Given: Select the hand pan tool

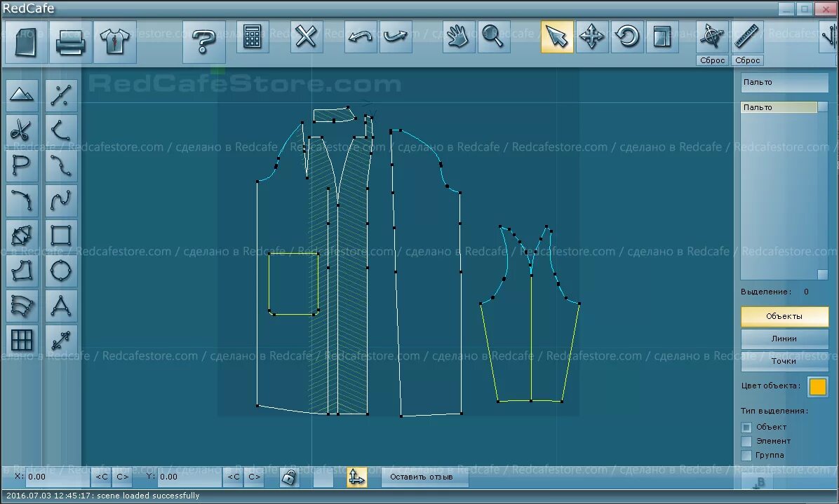Looking at the screenshot, I should point(459,36).
